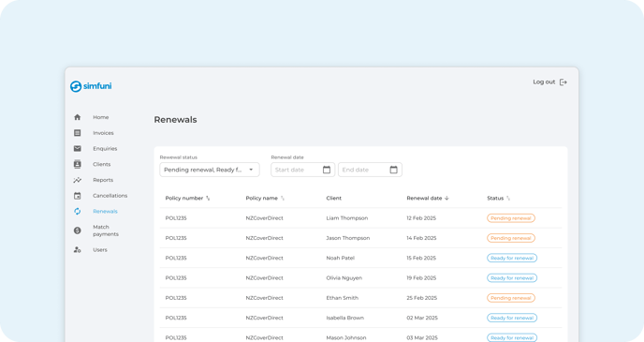Open Invoices menu item

pyautogui.click(x=103, y=133)
